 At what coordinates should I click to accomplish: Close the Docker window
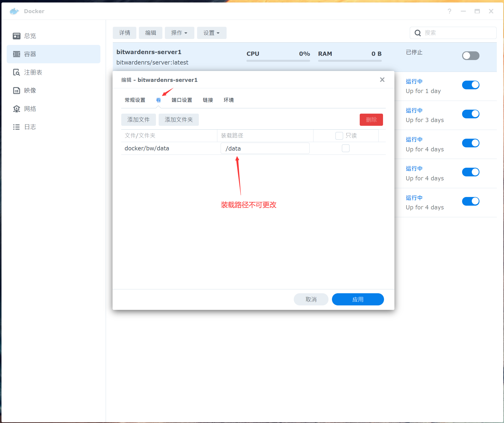[x=491, y=11]
